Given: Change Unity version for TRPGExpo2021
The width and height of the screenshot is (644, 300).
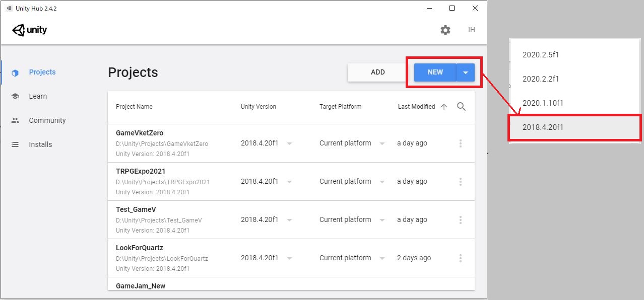Looking at the screenshot, I should (x=267, y=182).
